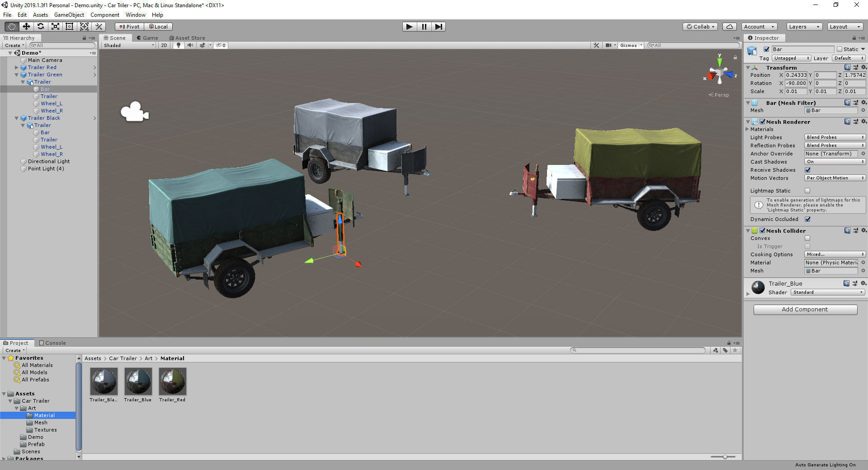
Task: Click Position X input field
Action: point(796,75)
